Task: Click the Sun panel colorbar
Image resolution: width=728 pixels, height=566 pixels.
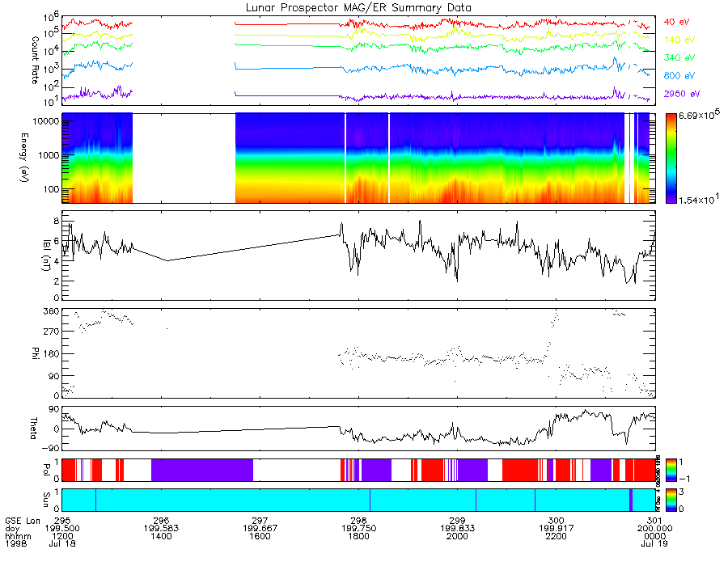Action: click(671, 500)
